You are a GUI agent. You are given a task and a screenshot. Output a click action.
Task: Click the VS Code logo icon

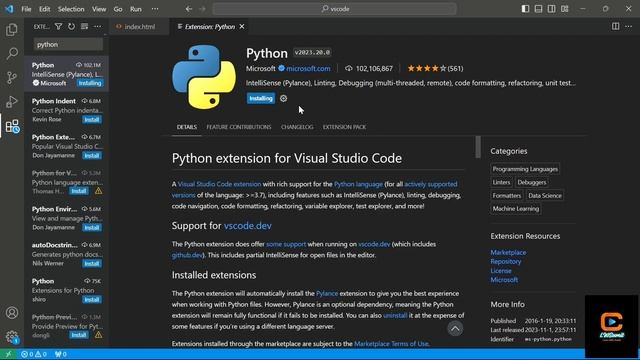pyautogui.click(x=9, y=9)
